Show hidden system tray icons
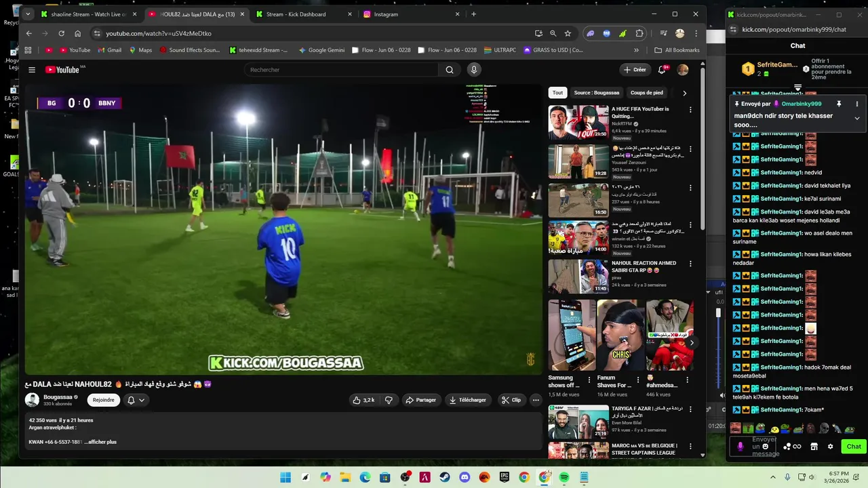This screenshot has height=488, width=868. click(774, 477)
